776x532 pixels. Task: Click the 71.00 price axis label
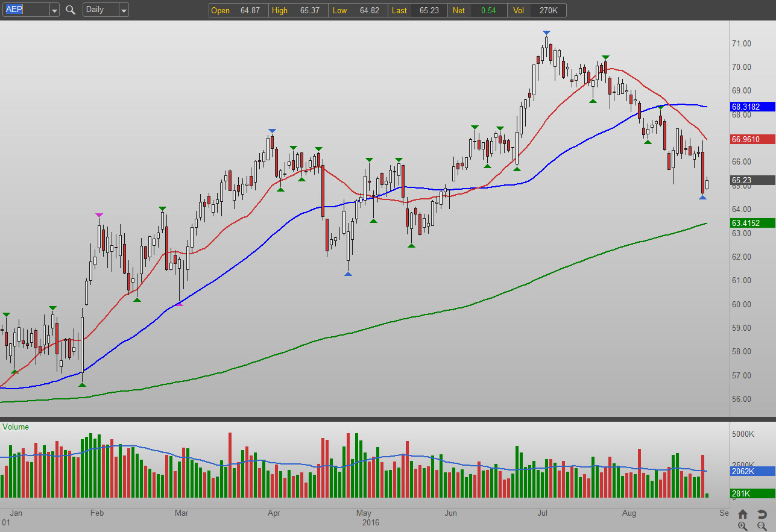742,43
